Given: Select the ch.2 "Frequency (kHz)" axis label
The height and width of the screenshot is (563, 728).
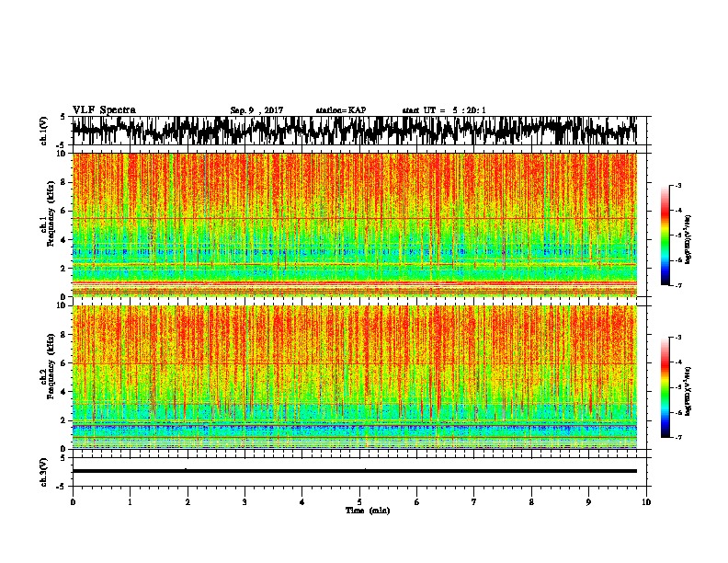Looking at the screenshot, I should [x=51, y=366].
